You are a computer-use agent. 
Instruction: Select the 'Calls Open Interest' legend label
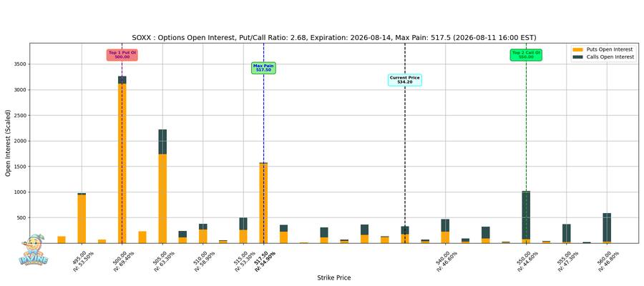coord(611,57)
